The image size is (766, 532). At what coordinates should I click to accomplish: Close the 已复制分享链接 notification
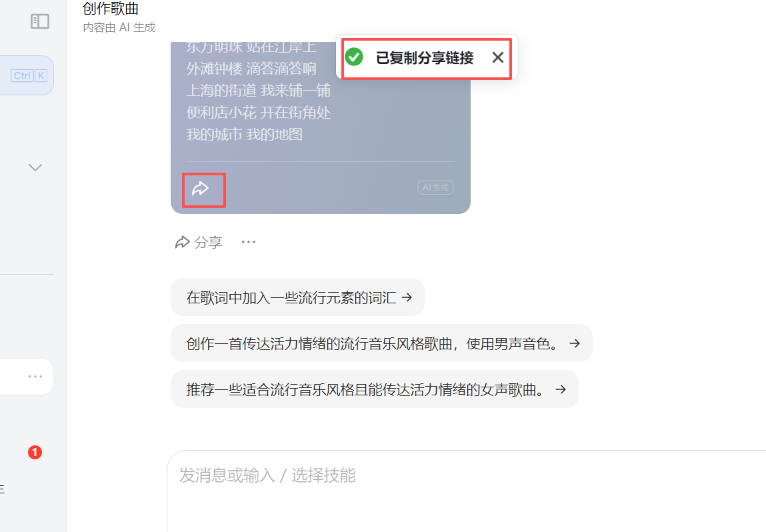498,57
